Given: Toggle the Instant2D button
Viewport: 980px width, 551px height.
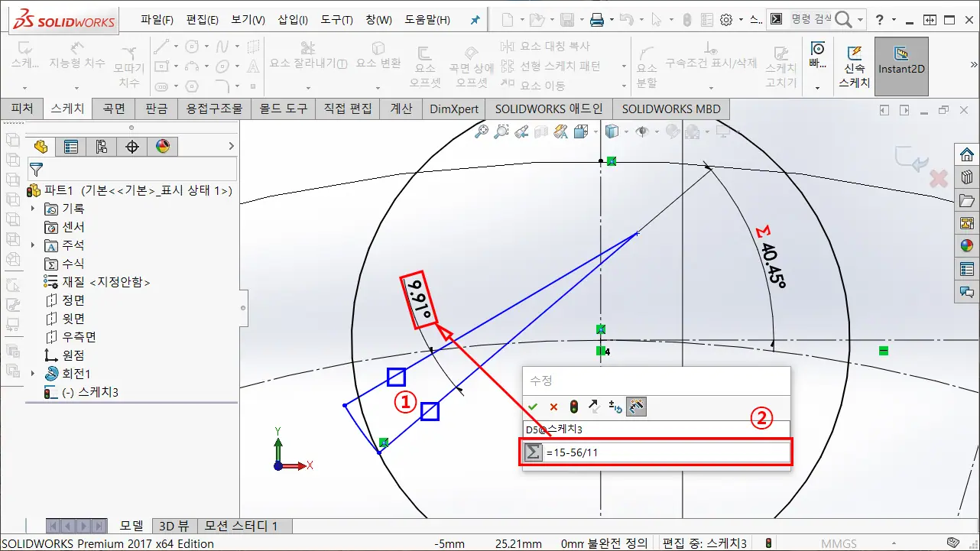Looking at the screenshot, I should click(901, 66).
